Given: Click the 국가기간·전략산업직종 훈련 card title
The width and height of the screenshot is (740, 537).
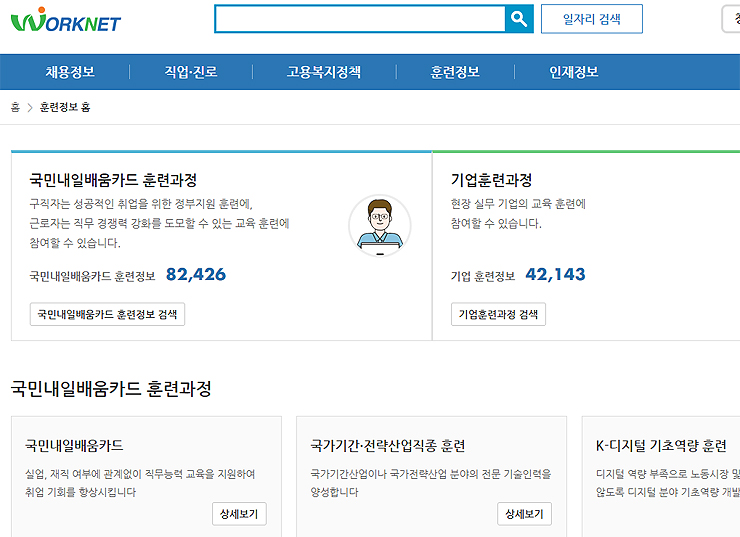Looking at the screenshot, I should pyautogui.click(x=388, y=446).
